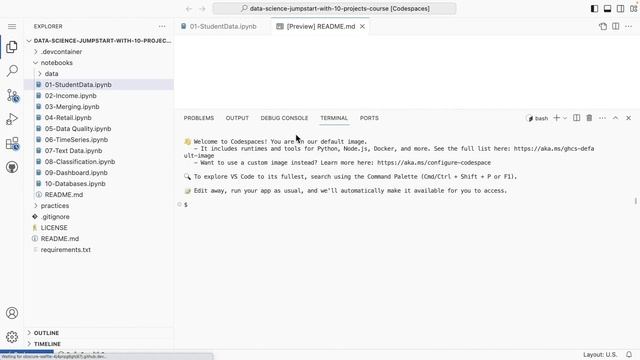Viewport: 640px width, 360px height.
Task: Open the new terminal launch profile dropdown
Action: [565, 118]
